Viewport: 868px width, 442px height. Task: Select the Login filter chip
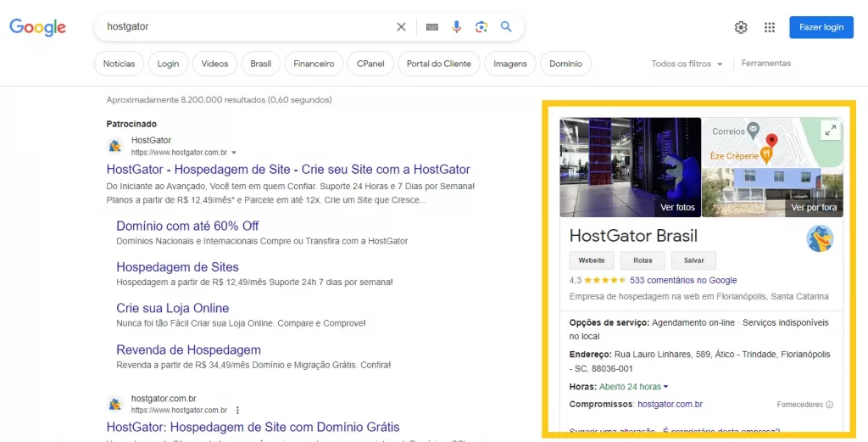[x=168, y=64]
